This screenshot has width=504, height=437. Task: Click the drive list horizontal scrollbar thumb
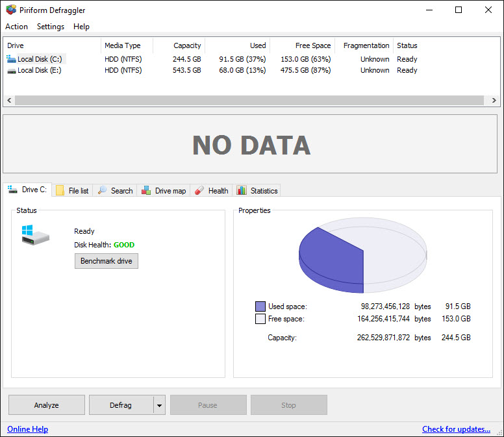coord(249,100)
